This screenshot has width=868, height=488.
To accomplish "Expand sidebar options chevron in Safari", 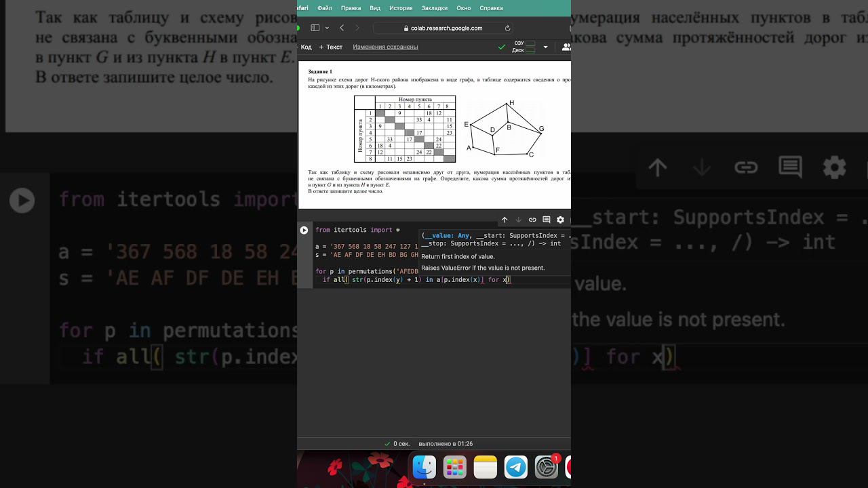I will point(327,28).
